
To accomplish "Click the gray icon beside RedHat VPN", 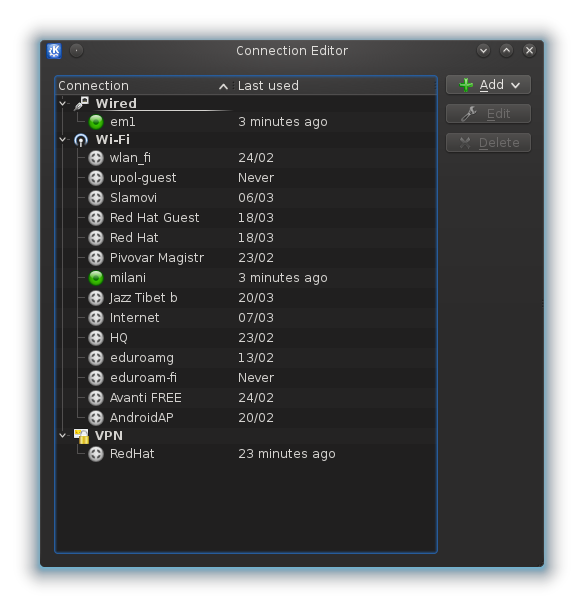I will (96, 454).
